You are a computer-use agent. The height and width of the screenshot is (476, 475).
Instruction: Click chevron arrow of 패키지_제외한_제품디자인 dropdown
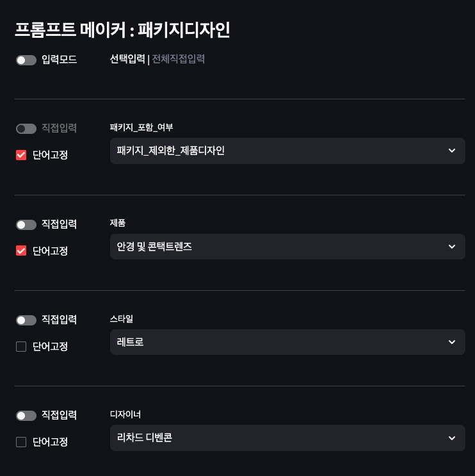click(x=452, y=151)
